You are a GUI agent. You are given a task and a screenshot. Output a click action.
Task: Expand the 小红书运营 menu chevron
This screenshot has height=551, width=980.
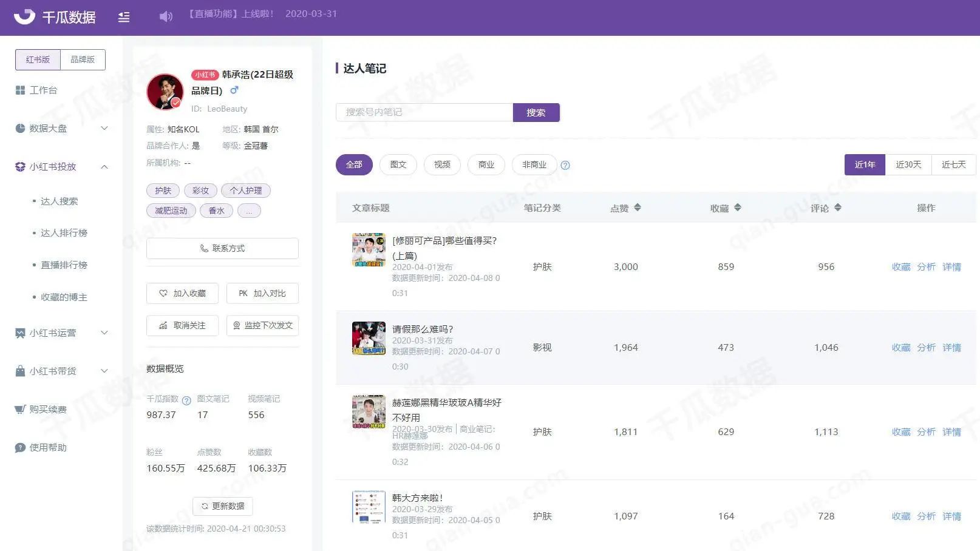pyautogui.click(x=104, y=333)
